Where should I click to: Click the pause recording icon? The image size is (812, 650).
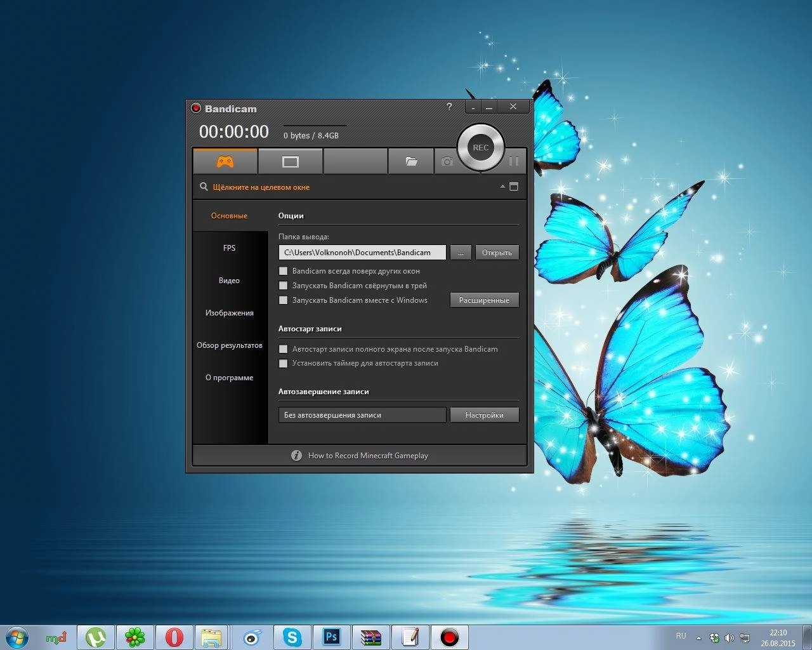click(514, 161)
